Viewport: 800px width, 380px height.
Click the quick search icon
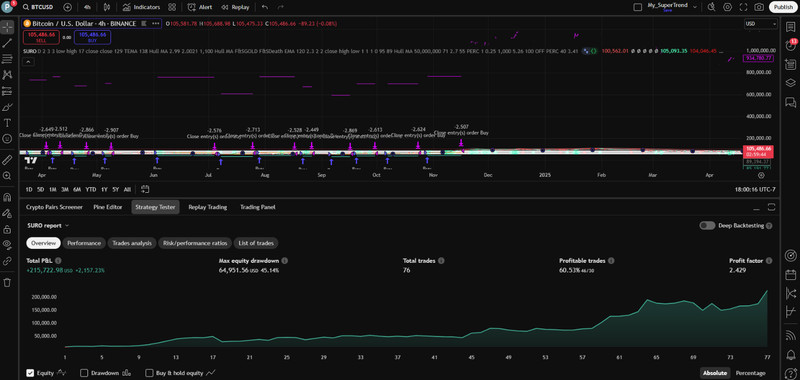tap(712, 7)
